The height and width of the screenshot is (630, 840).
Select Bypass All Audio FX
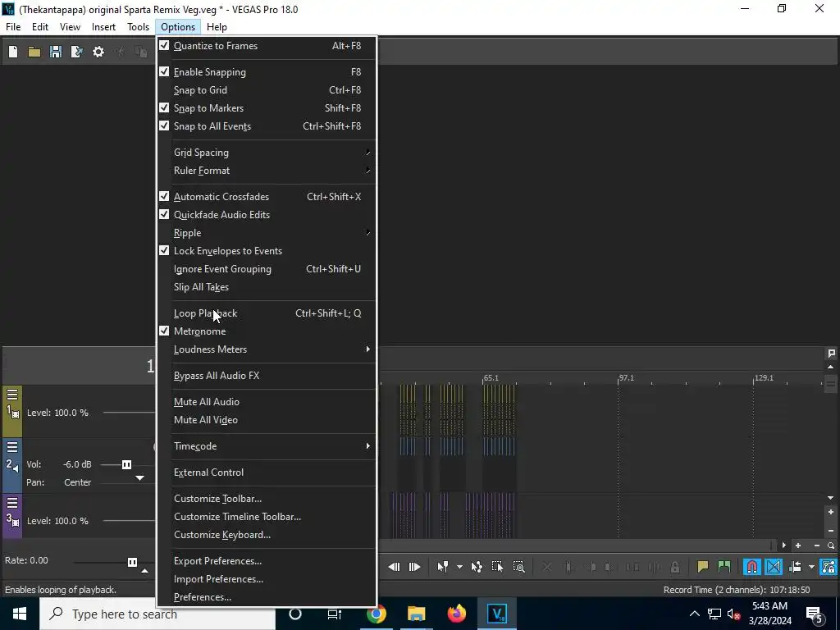click(267, 376)
